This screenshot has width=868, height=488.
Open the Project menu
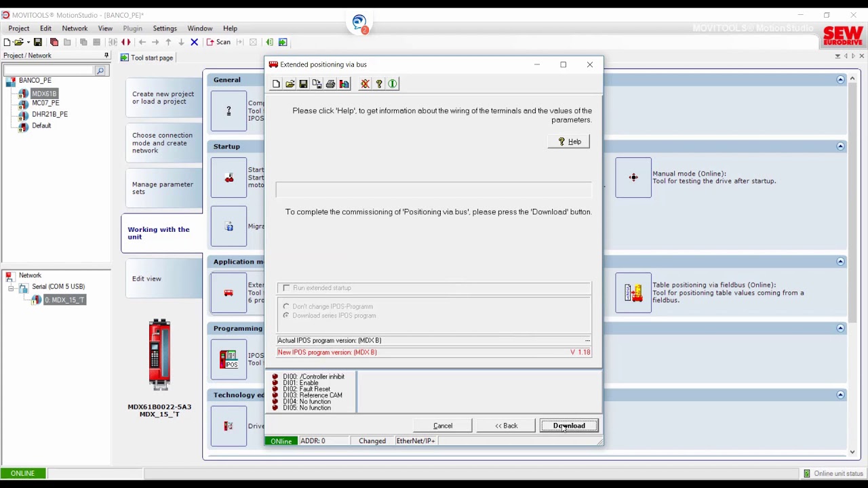click(x=19, y=28)
